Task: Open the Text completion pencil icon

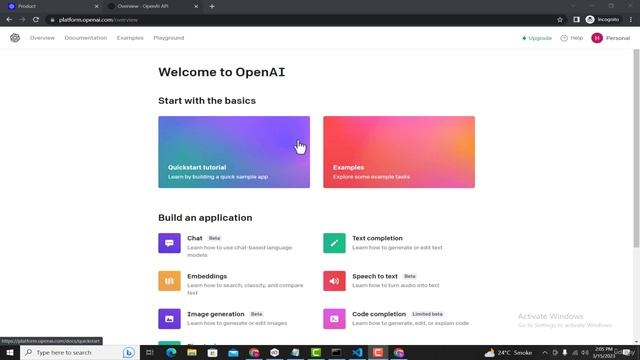Action: point(334,243)
